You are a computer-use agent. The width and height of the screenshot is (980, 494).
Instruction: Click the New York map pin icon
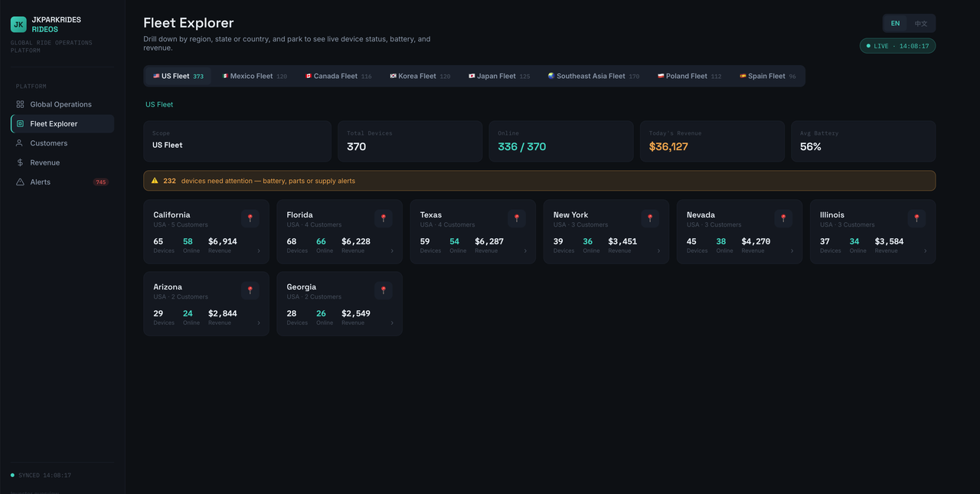(x=650, y=218)
